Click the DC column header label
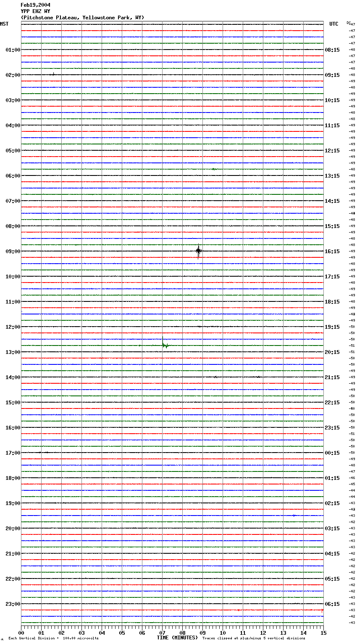The width and height of the screenshot is (357, 644). click(349, 23)
